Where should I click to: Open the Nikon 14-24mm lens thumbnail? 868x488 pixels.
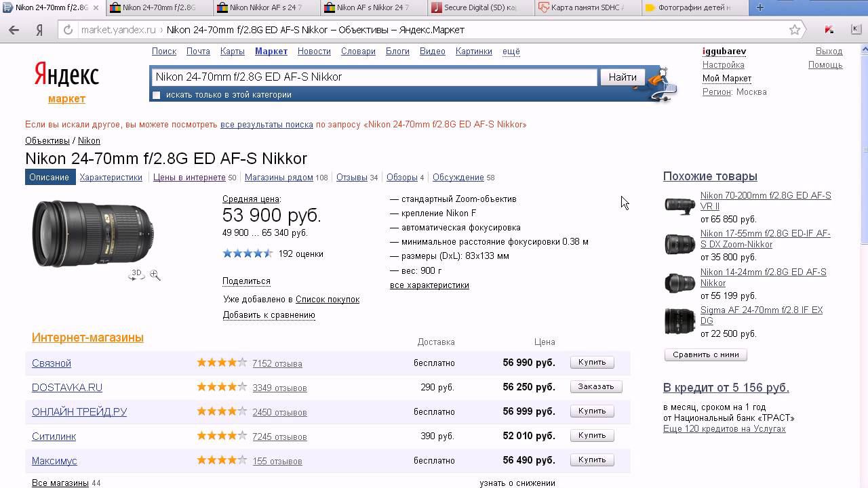(679, 283)
